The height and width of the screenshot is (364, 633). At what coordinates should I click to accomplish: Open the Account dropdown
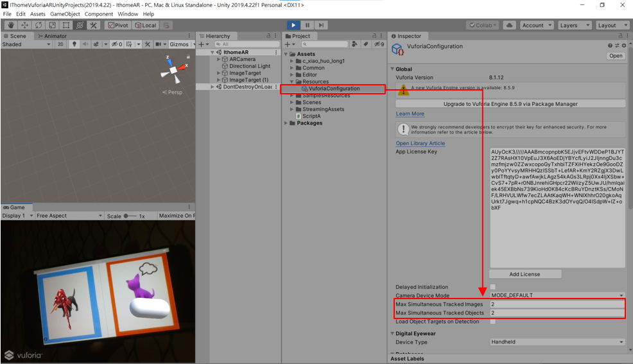[537, 25]
